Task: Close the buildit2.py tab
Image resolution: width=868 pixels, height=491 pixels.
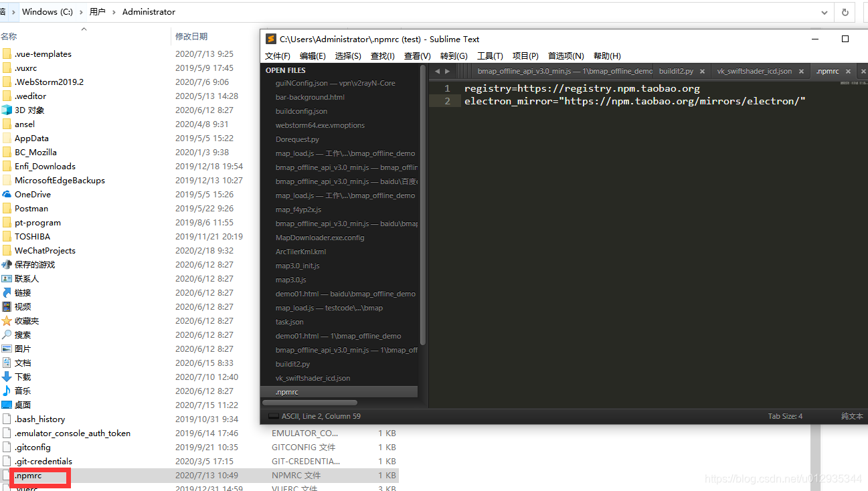Action: coord(703,72)
